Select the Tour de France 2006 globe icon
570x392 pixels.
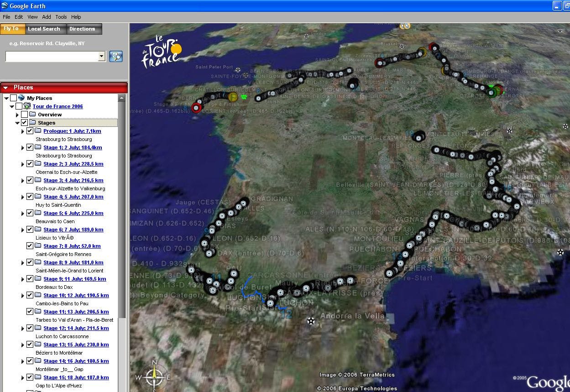pyautogui.click(x=27, y=106)
